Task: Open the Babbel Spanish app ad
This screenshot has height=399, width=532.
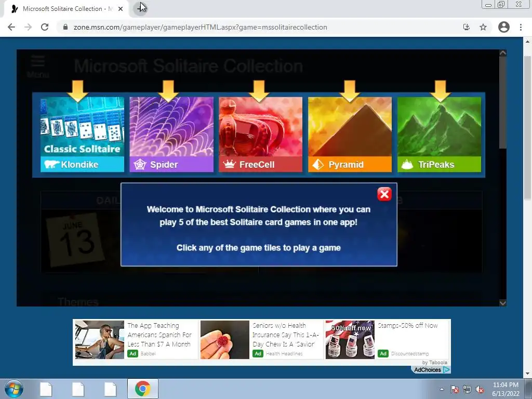Action: point(136,340)
